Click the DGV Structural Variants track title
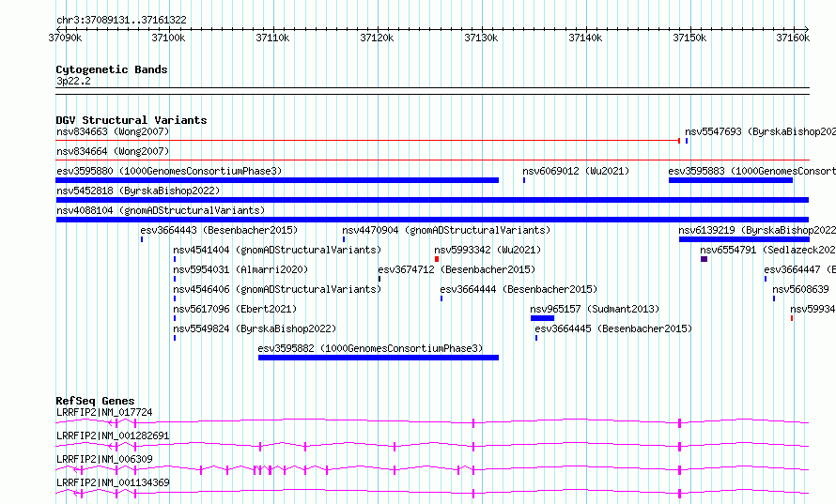Screen dimensions: 836x504 click(132, 120)
